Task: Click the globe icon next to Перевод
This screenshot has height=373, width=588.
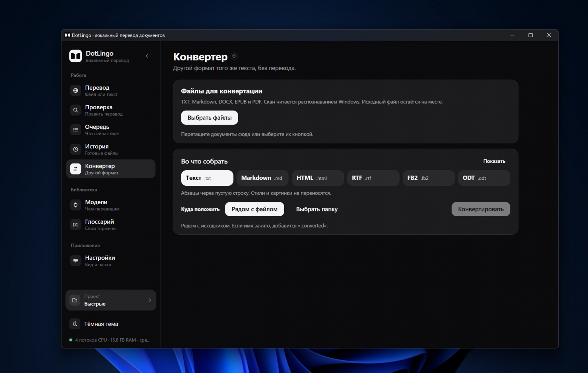Action: pyautogui.click(x=76, y=90)
